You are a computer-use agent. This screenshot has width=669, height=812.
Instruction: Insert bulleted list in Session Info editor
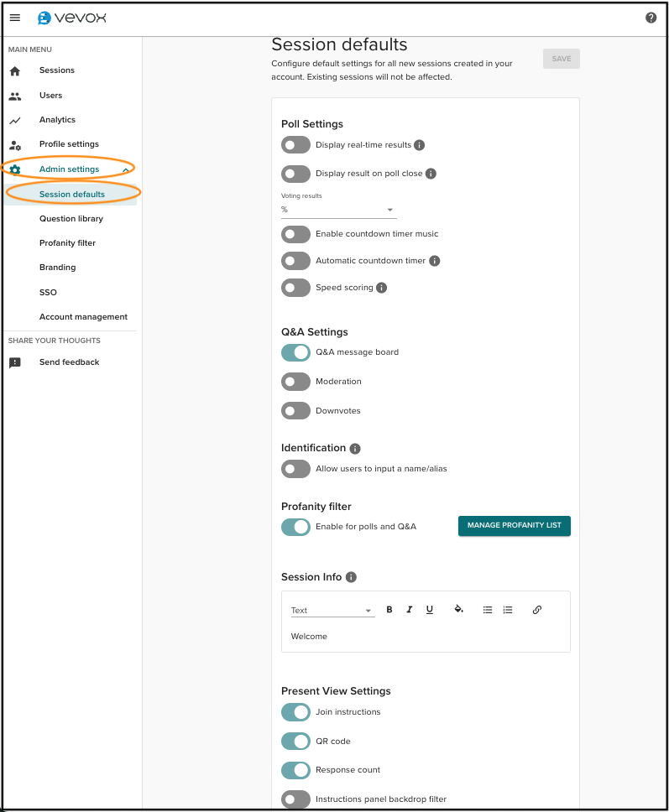click(488, 610)
